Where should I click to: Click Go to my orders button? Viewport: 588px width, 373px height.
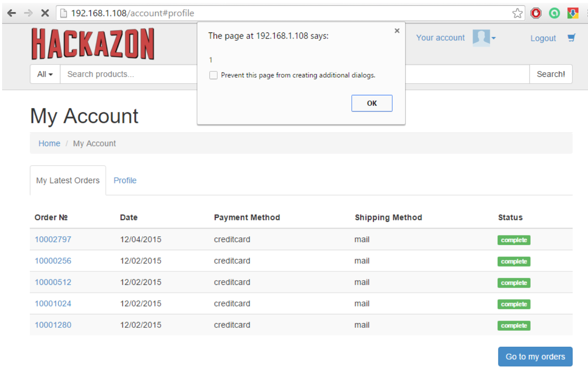535,357
